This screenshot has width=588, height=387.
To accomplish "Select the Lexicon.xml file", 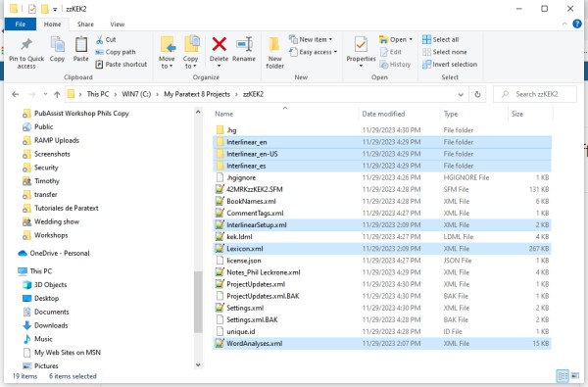I will (x=382, y=249).
